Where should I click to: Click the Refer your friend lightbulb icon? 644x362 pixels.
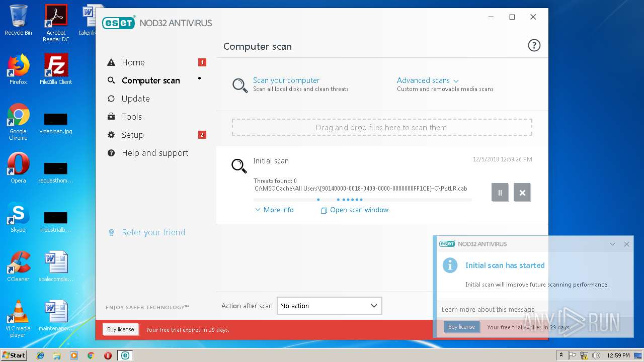pyautogui.click(x=111, y=232)
